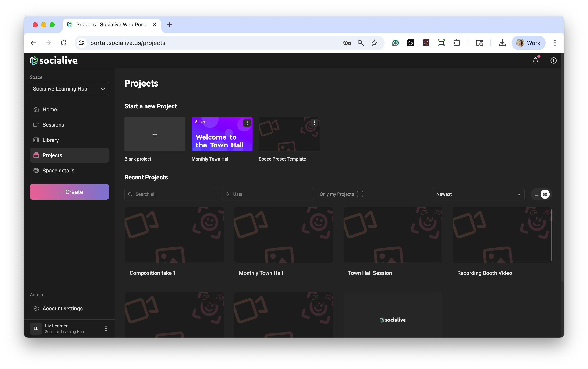The height and width of the screenshot is (369, 588).
Task: Start a Blank project tile
Action: [x=155, y=134]
